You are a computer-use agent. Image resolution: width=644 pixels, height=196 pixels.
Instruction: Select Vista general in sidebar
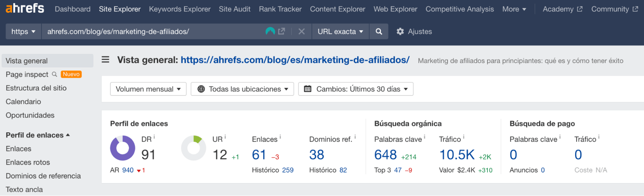tap(47, 61)
